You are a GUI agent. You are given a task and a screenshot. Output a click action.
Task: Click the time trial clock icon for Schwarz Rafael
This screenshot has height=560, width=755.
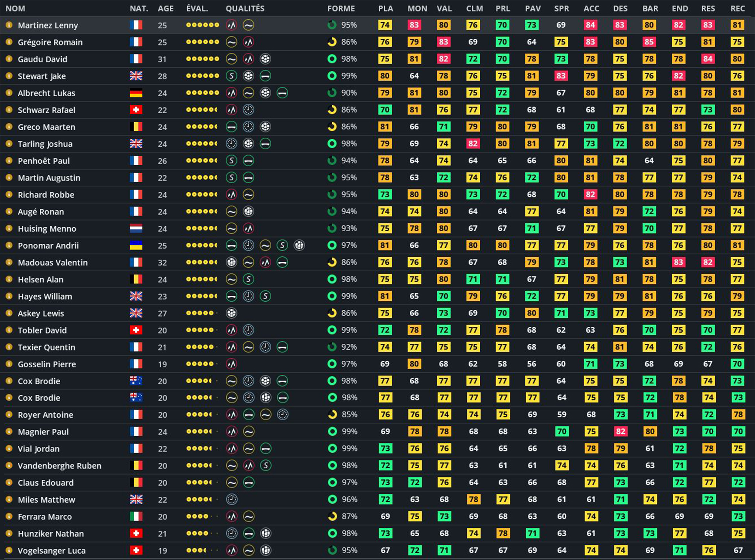coord(248,110)
